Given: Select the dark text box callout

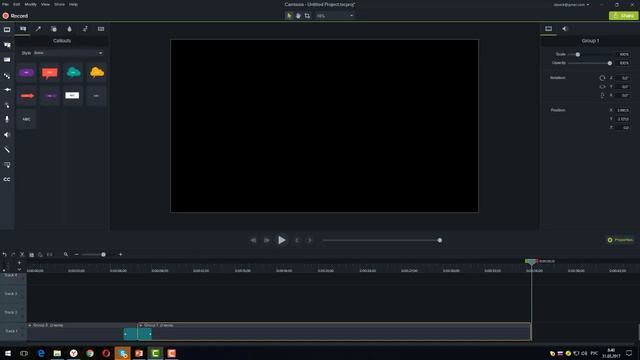Looking at the screenshot, I should [97, 96].
